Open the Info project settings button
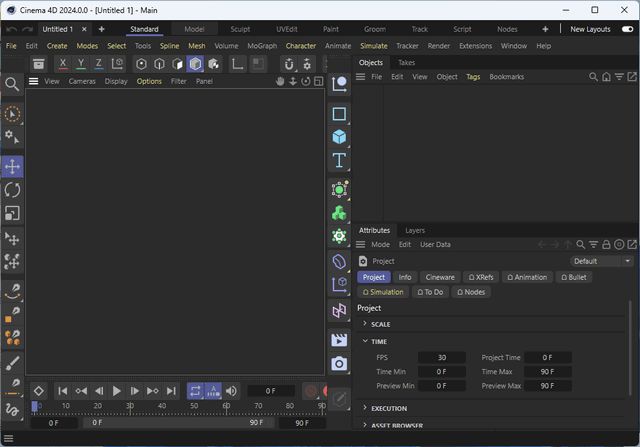 405,277
